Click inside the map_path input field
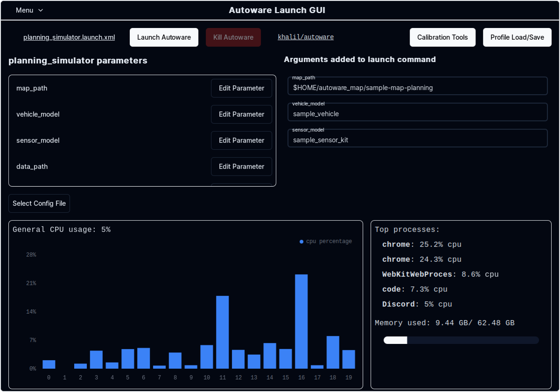 [418, 86]
